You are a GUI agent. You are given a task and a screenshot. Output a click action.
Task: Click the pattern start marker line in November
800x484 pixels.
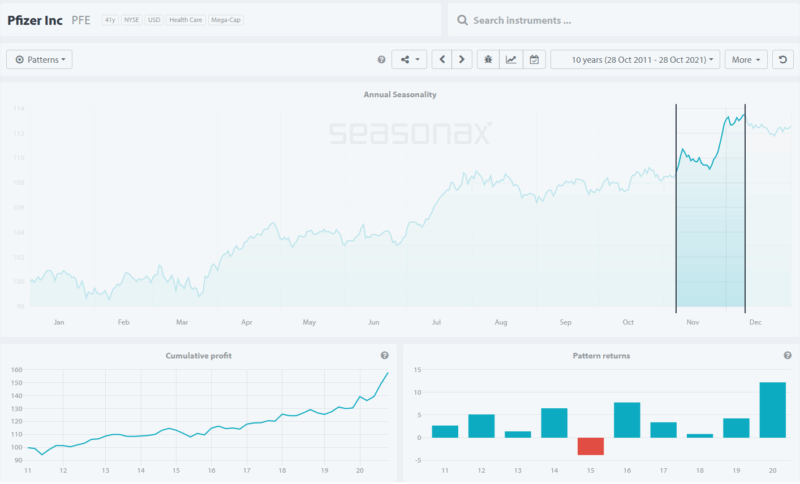676,200
